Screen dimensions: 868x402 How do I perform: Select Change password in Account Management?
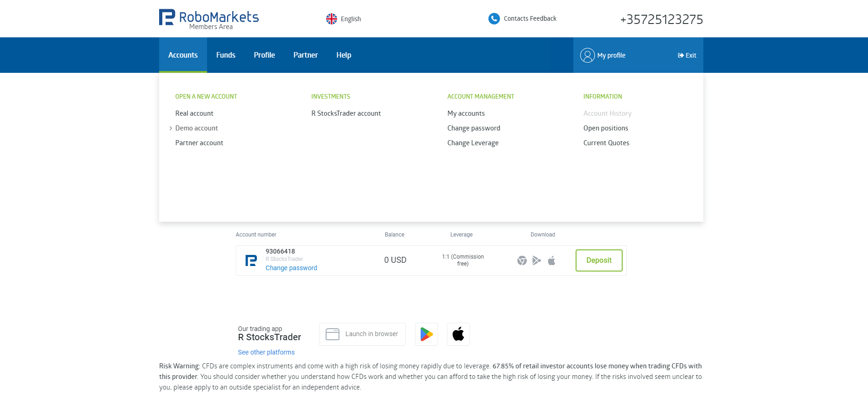(x=474, y=128)
